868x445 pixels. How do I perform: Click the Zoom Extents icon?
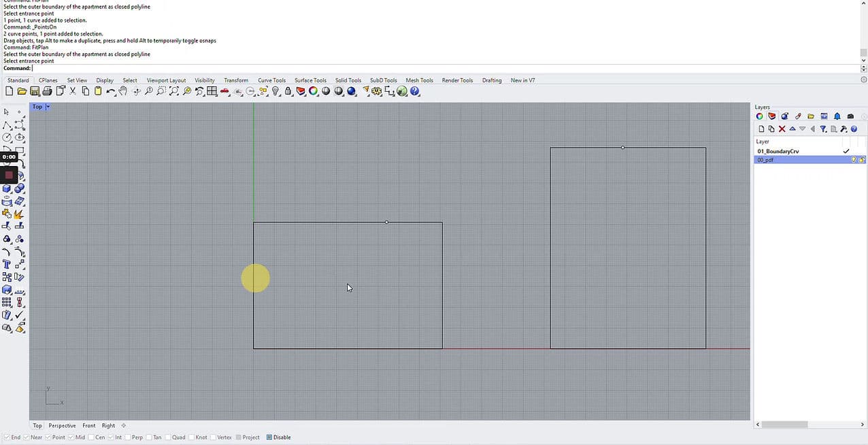(x=174, y=91)
